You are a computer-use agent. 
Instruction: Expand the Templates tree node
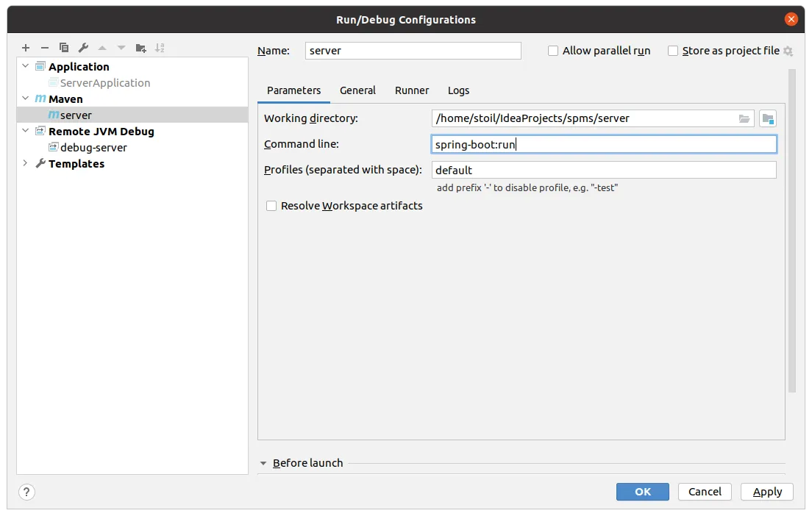[x=26, y=163]
